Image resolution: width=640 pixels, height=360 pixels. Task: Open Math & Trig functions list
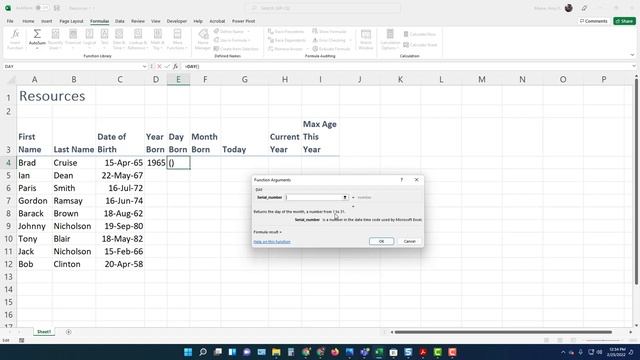coord(157,40)
